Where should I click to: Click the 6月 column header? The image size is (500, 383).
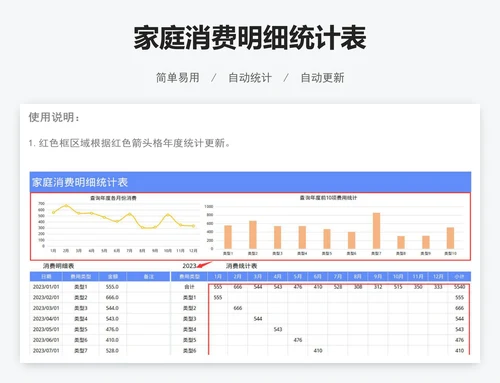(318, 276)
